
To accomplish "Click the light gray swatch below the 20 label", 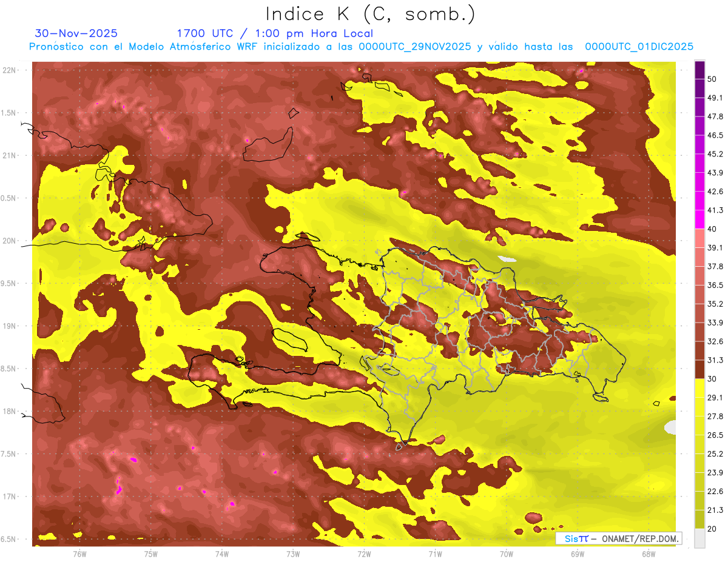I will point(699,538).
